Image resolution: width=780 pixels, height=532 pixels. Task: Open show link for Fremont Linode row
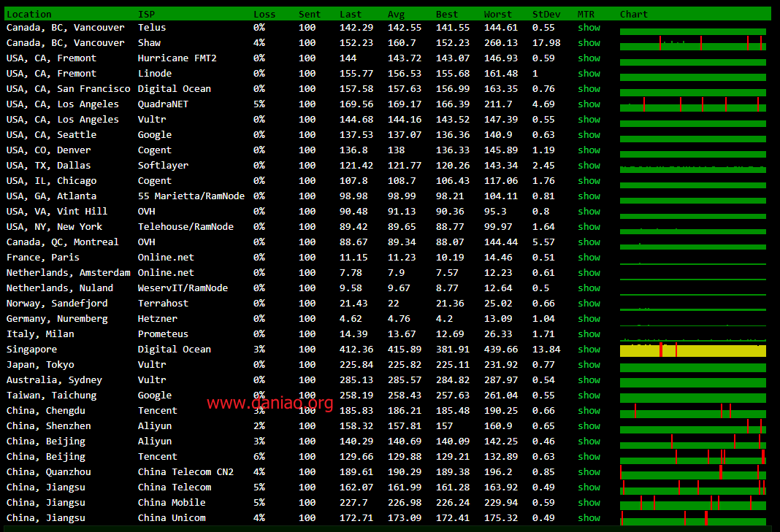(x=589, y=74)
